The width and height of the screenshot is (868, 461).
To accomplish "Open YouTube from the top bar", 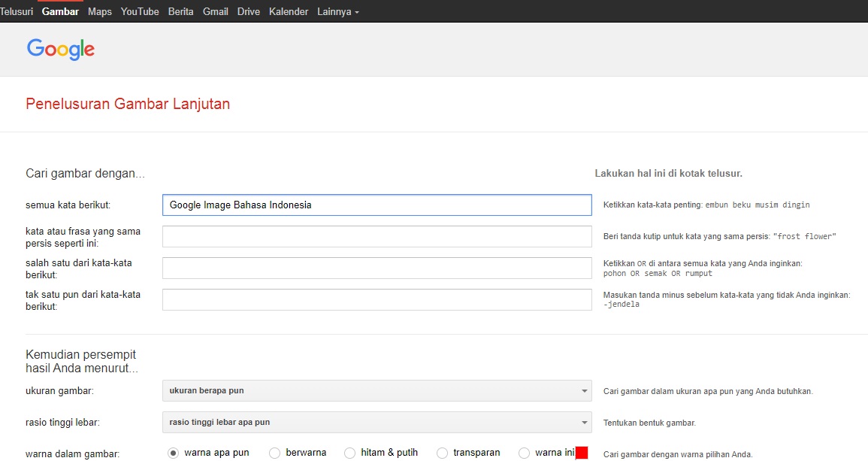I will click(140, 11).
